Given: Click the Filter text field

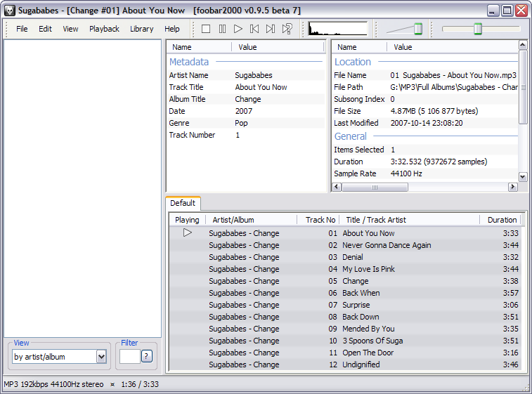Looking at the screenshot, I should click(x=129, y=356).
